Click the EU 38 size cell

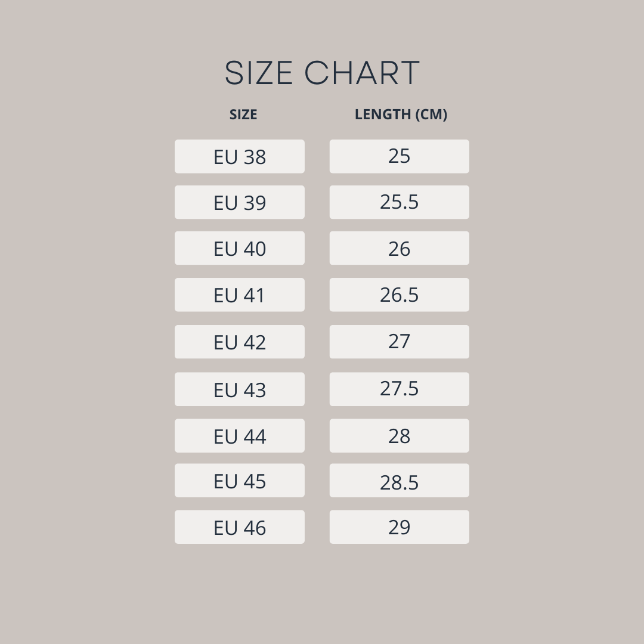[x=239, y=156]
